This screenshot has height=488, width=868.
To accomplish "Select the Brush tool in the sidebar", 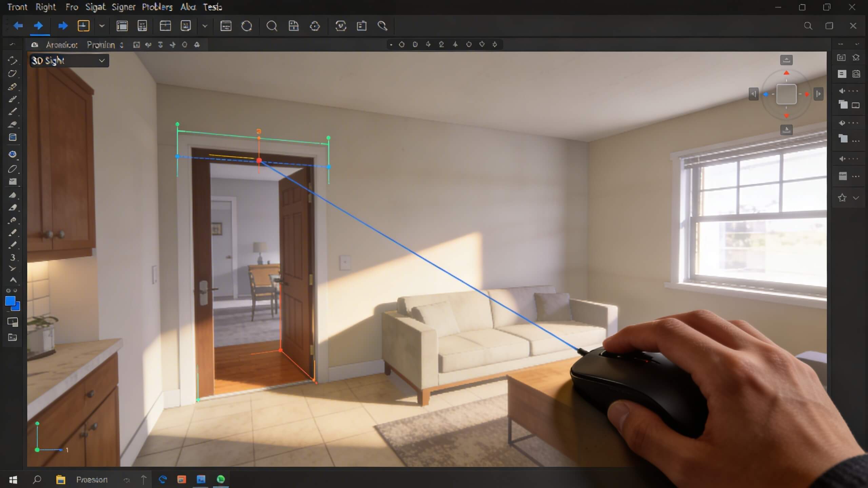I will coord(13,112).
